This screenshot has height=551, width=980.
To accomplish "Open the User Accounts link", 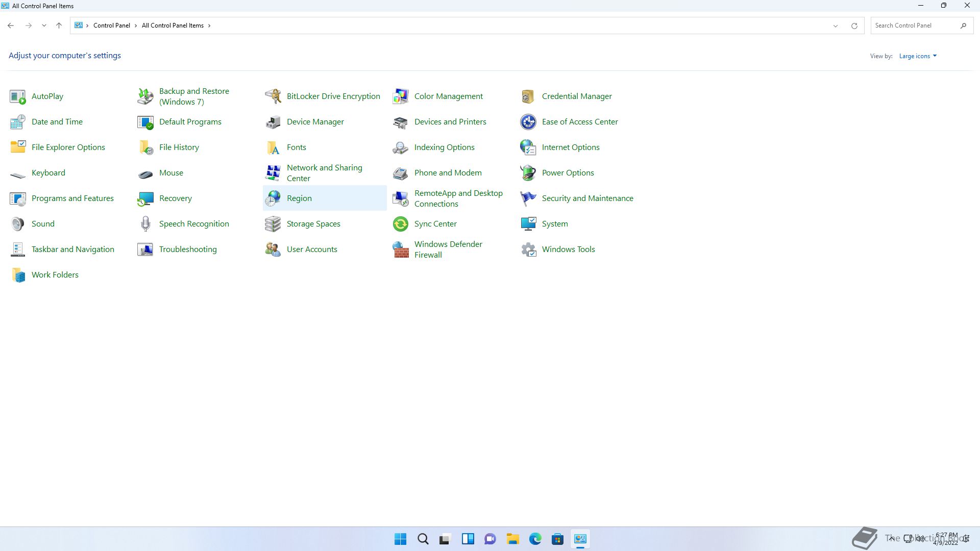I will coord(312,249).
